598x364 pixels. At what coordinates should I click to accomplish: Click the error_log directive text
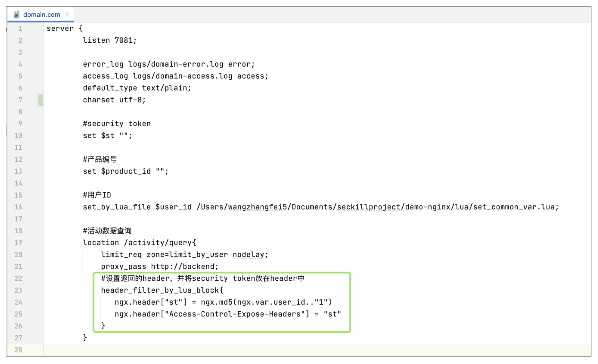tap(103, 64)
